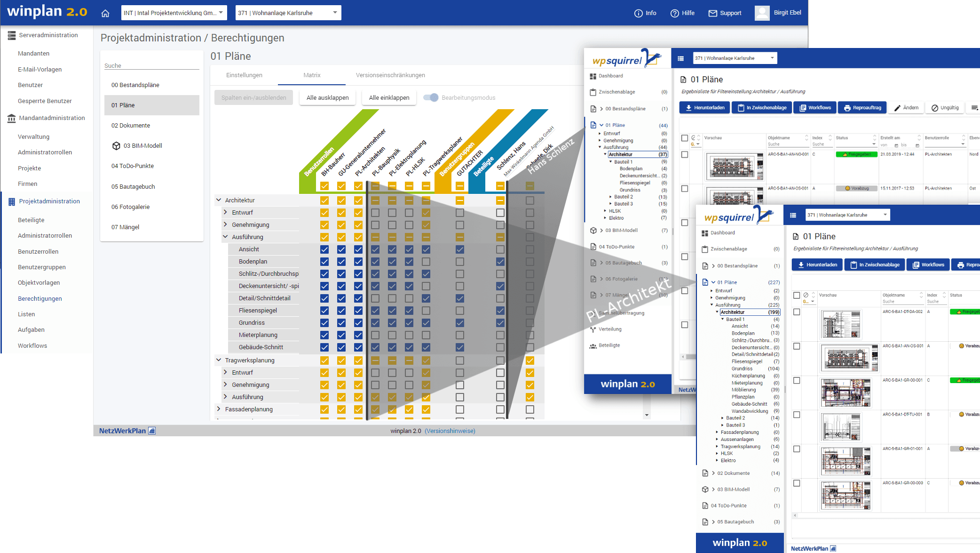Toggle BH-Bauherr checkbox in Fassadenplanung row
980x553 pixels.
click(x=324, y=409)
